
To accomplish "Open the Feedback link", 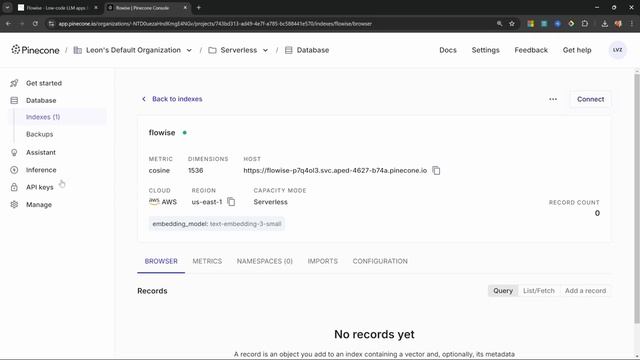I will click(531, 50).
